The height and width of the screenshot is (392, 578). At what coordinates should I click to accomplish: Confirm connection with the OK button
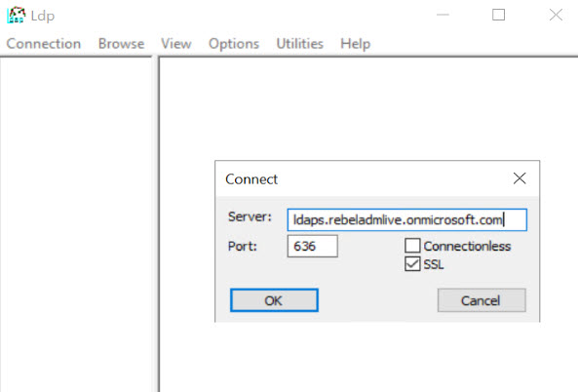point(274,300)
